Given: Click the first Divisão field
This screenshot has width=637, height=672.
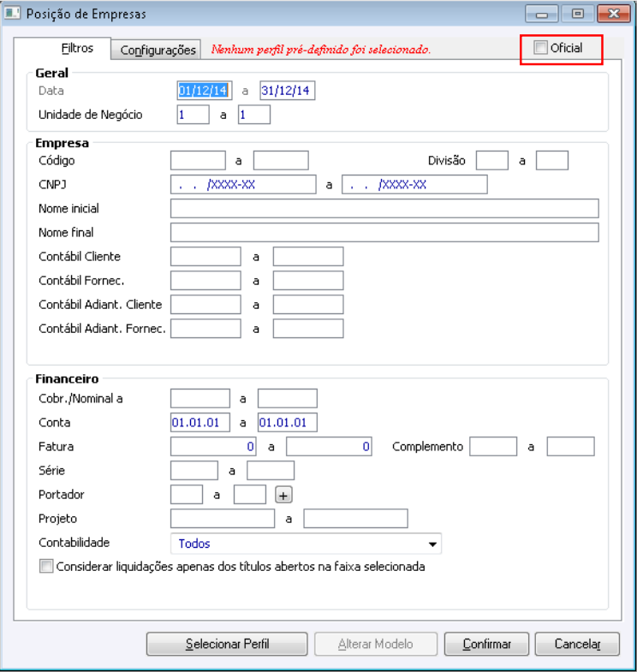Looking at the screenshot, I should (x=492, y=160).
